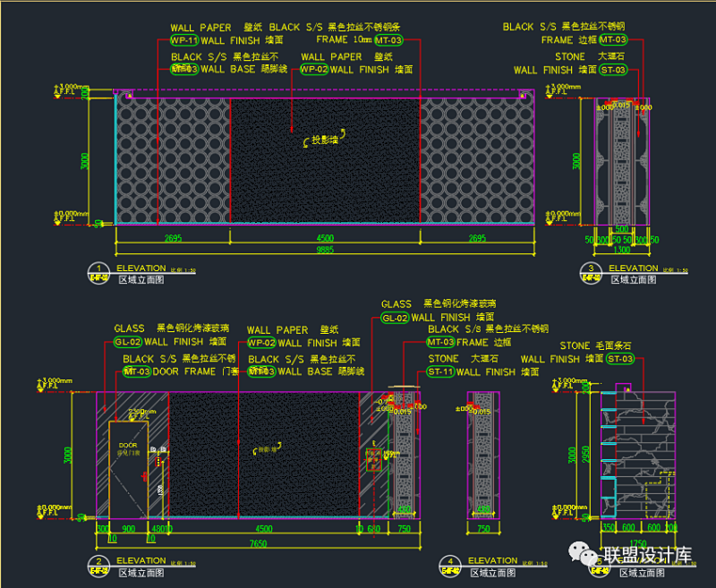Screen dimensions: 716x588
Task: Select the top-left GL-02 glass tag
Action: [126, 342]
